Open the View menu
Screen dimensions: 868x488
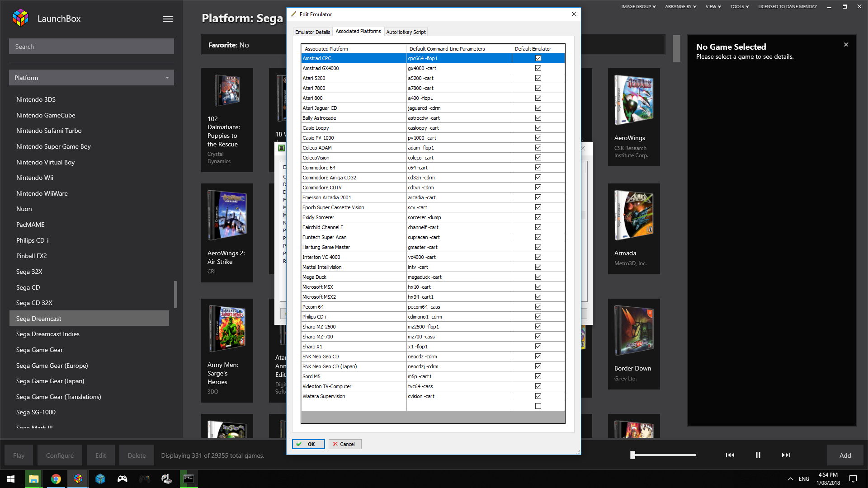[x=713, y=7]
